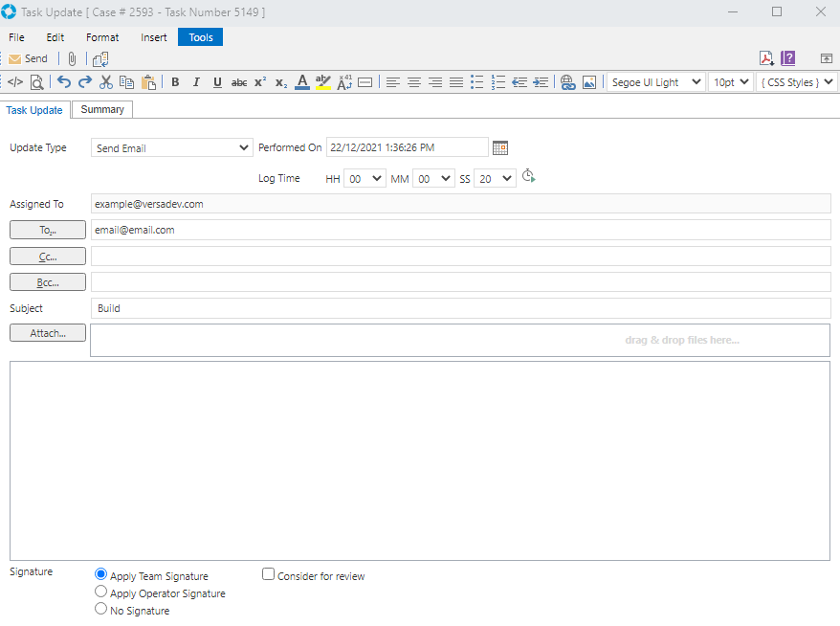Viewport: 840px width, 626px height.
Task: Switch to the Summary tab
Action: [x=101, y=109]
